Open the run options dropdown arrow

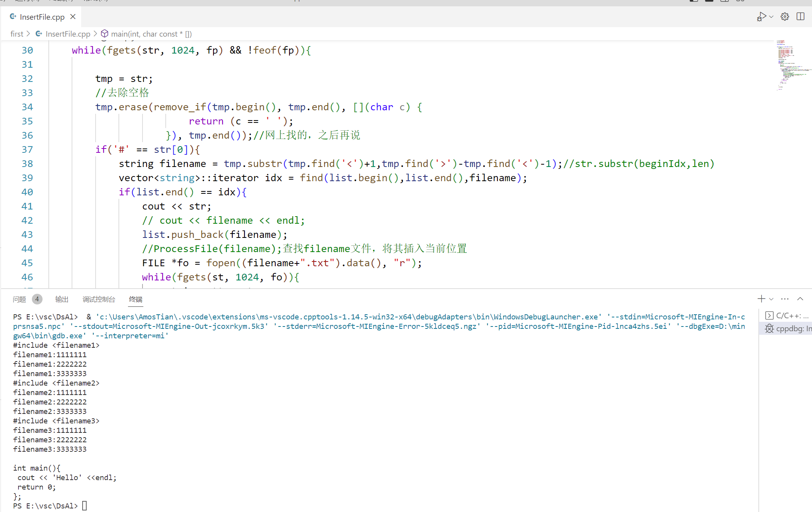771,17
